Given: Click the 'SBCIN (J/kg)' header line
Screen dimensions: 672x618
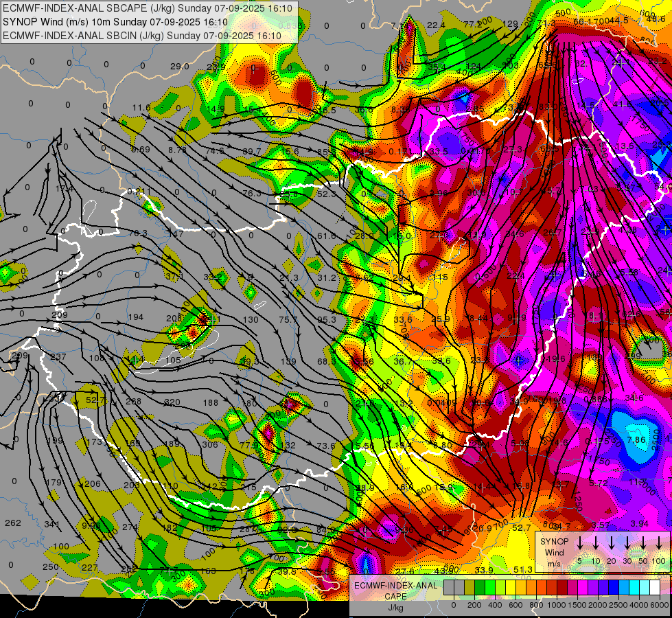Looking at the screenshot, I should (142, 36).
